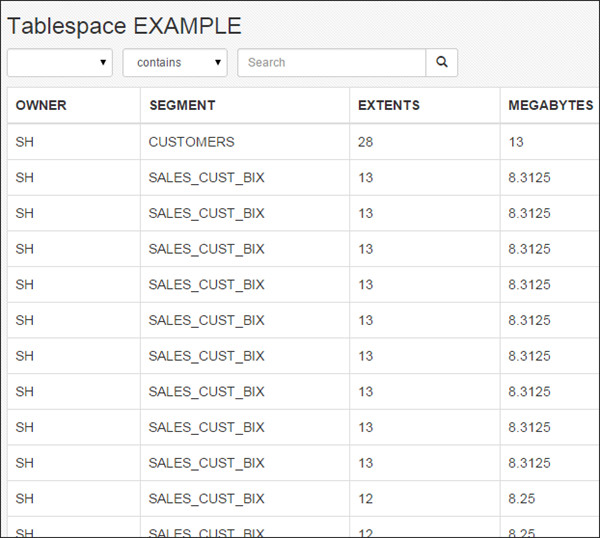Sort by the MEGABYTES column header
600x538 pixels.
coord(550,105)
